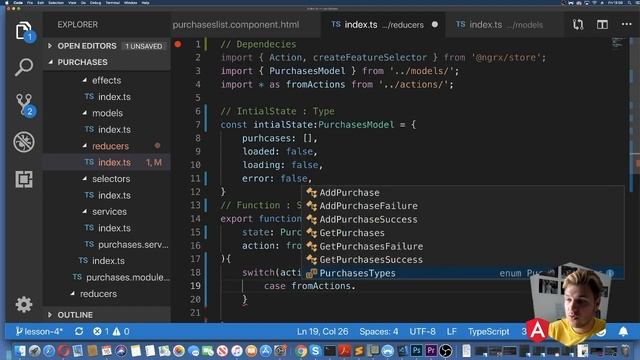Image resolution: width=640 pixels, height=360 pixels.
Task: Change end of line sequence LF
Action: (451, 331)
